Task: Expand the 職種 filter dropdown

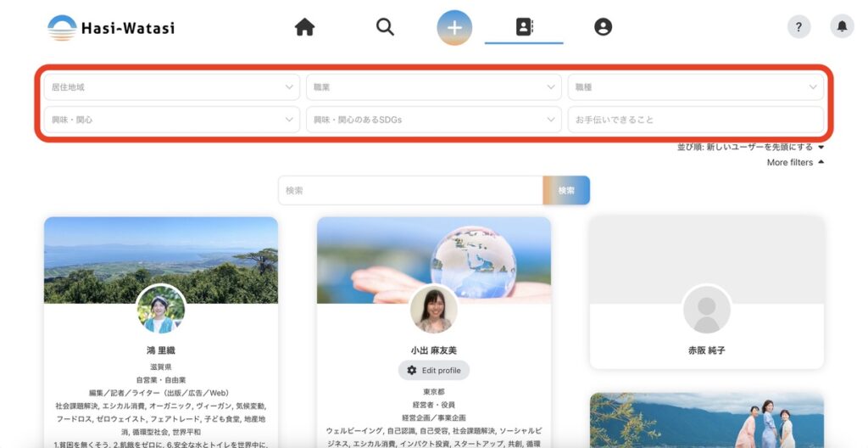Action: 695,87
